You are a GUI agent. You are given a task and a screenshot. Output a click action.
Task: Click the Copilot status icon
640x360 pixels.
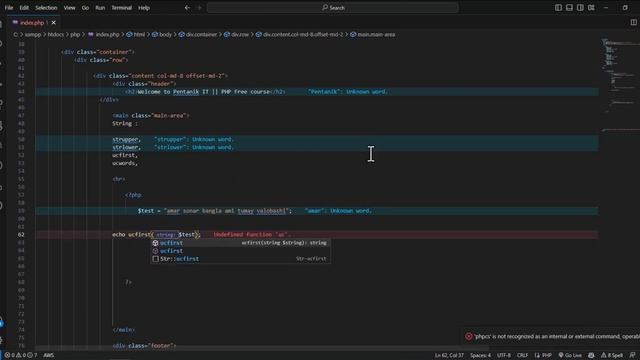tap(591, 356)
